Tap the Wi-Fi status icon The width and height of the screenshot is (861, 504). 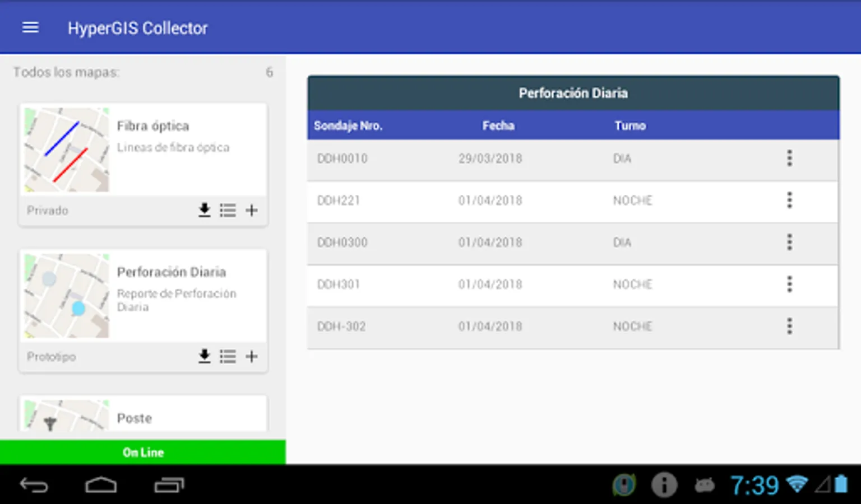click(x=797, y=484)
